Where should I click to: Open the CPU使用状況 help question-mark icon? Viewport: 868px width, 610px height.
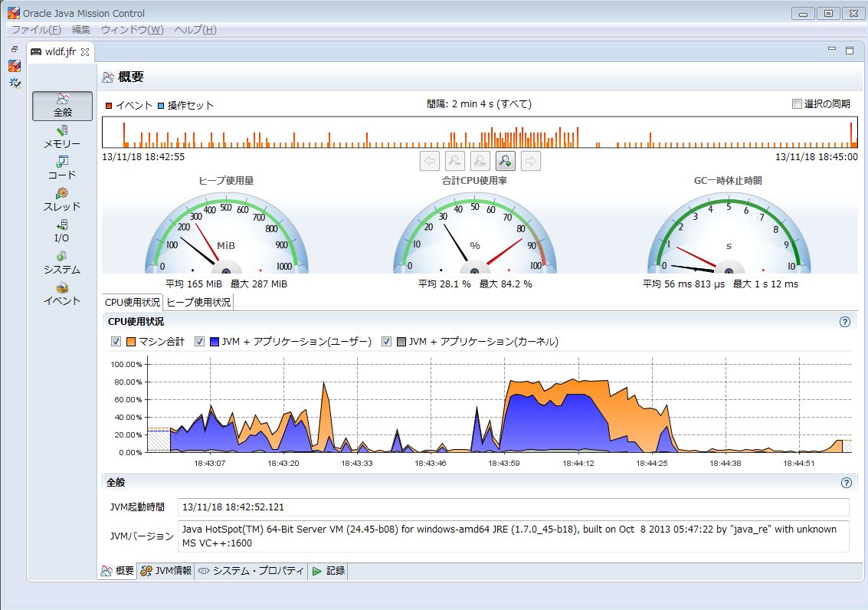pyautogui.click(x=846, y=321)
